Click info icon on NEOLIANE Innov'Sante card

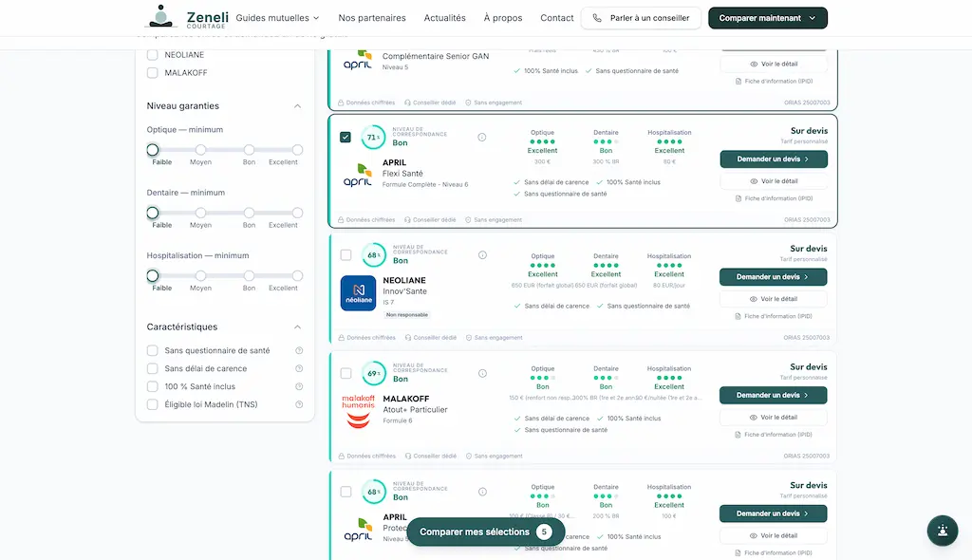click(482, 255)
